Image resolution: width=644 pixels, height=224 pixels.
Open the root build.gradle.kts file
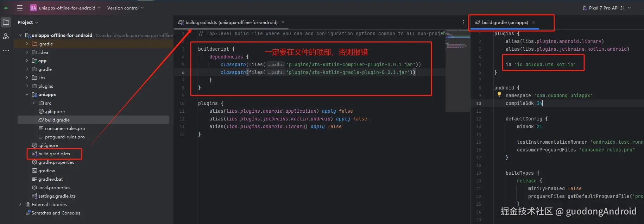tap(51, 154)
